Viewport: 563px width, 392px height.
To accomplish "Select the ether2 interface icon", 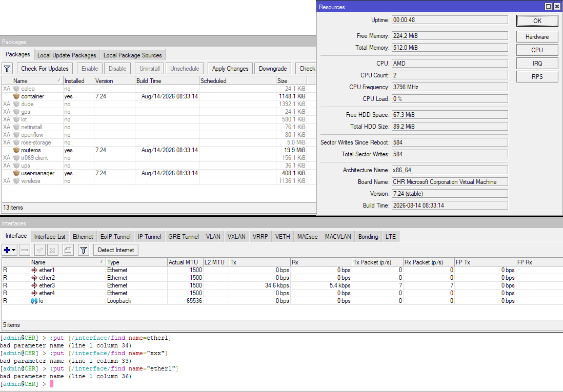I will click(x=34, y=278).
